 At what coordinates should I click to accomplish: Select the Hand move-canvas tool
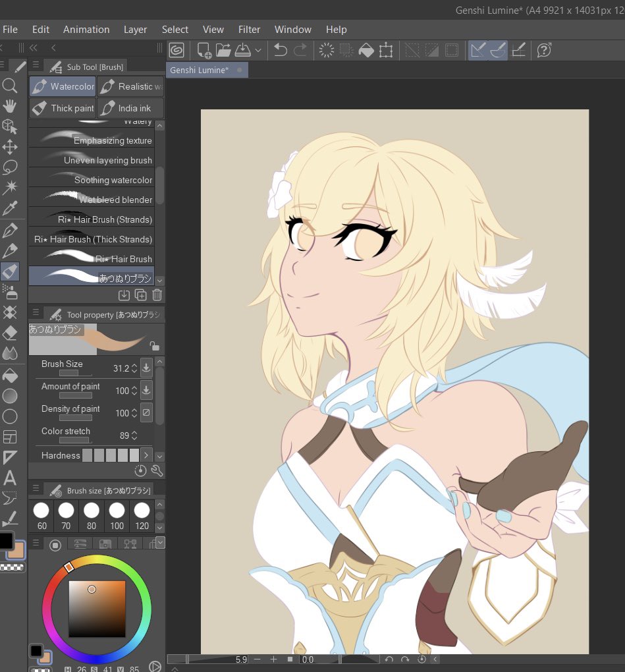(9, 106)
